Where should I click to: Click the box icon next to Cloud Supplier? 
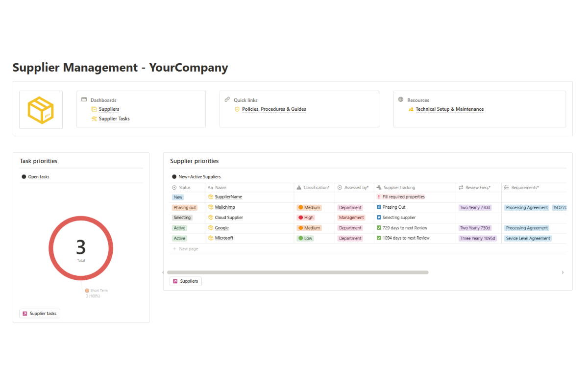coord(211,218)
